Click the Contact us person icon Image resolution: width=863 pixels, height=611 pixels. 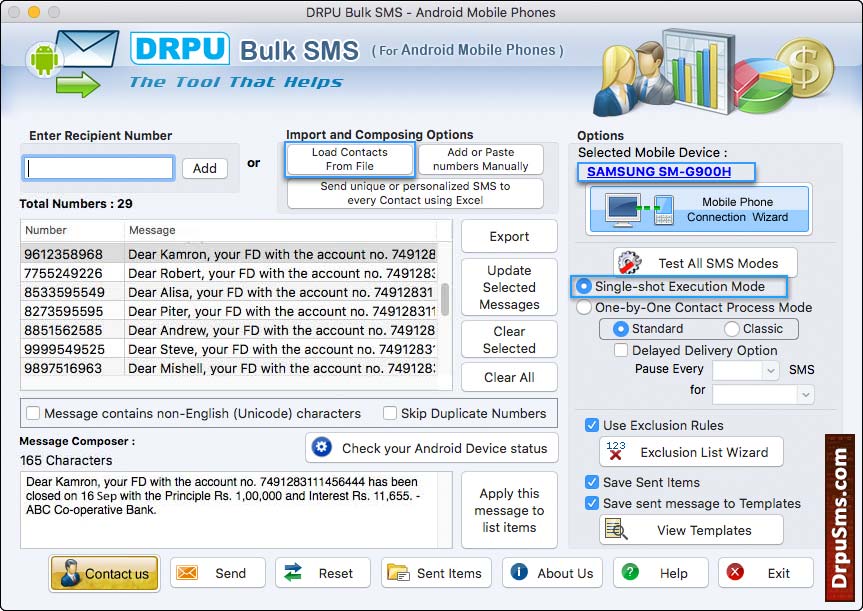tap(70, 573)
